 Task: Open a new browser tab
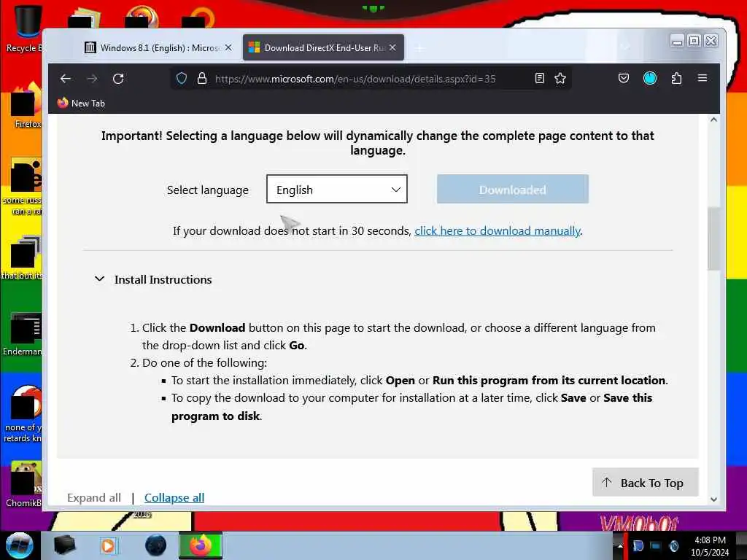pyautogui.click(x=419, y=48)
